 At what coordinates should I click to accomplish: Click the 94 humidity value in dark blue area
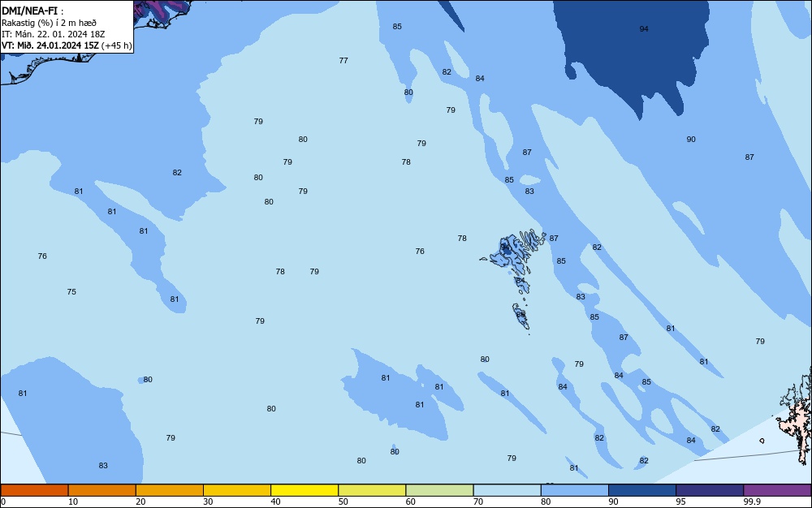coord(644,29)
